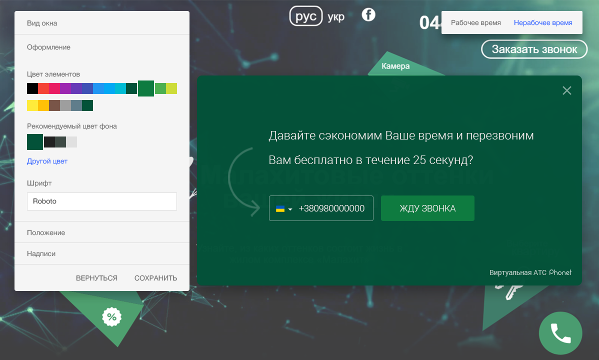Expand the Надписи section
599x360 pixels.
click(102, 253)
